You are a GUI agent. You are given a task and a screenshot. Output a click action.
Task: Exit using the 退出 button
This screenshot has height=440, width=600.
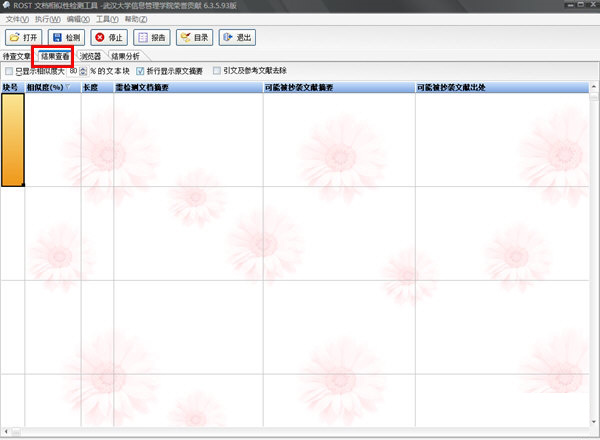(238, 38)
